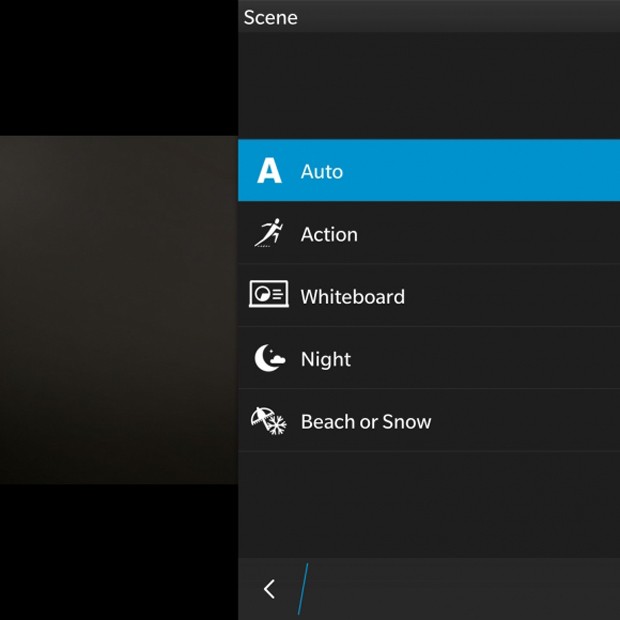Select the Whiteboard presentation icon

coord(269,296)
